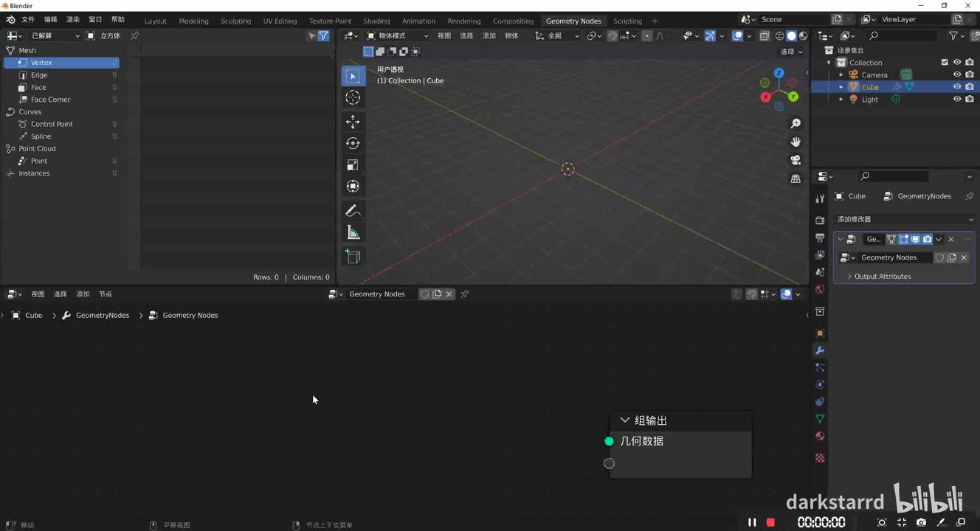Unlink the Geometry Nodes tree in header
Viewport: 980px width, 531px height.
[449, 294]
